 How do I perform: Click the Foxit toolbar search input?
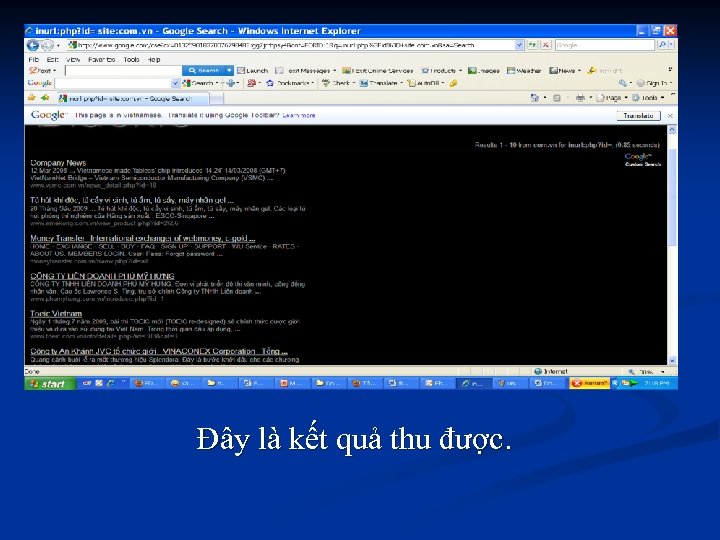124,71
